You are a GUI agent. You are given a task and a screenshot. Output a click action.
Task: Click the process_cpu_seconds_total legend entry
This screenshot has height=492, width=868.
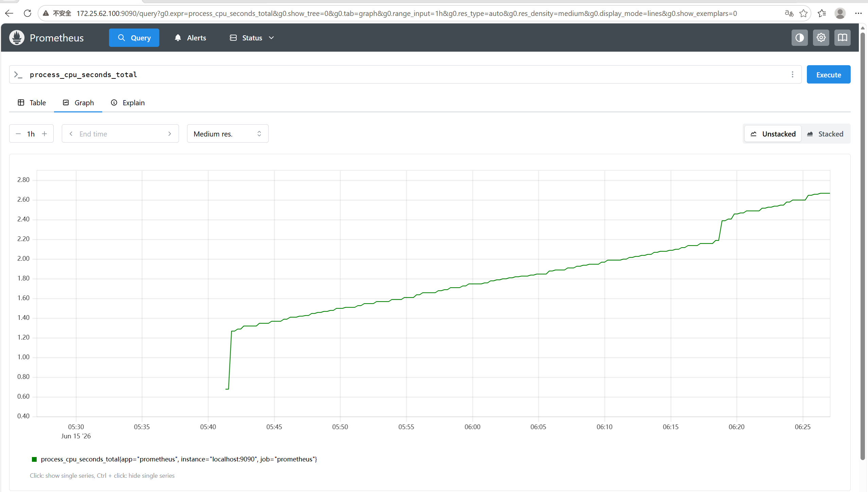coord(179,459)
